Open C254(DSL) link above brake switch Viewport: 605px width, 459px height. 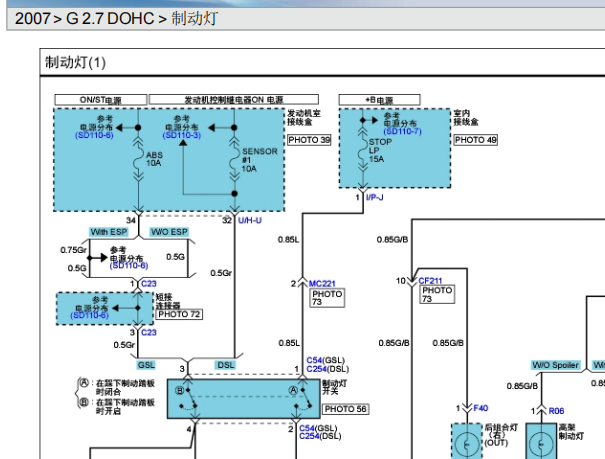click(x=328, y=369)
